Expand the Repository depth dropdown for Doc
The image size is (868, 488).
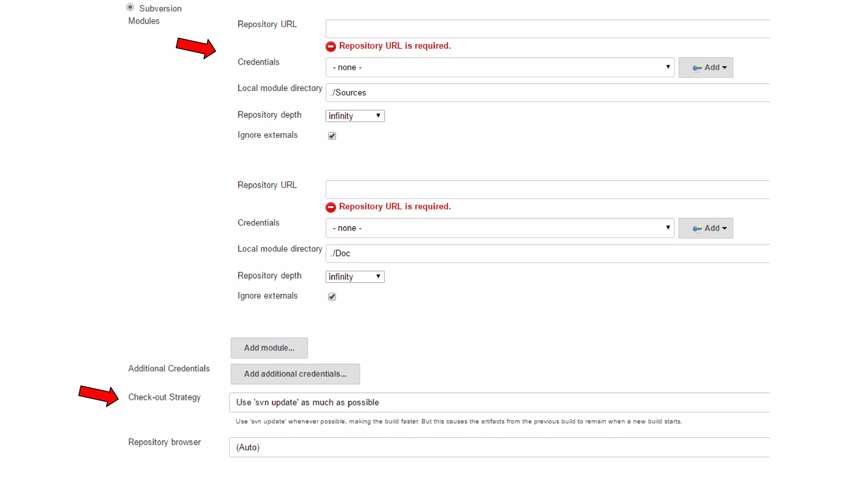click(355, 277)
